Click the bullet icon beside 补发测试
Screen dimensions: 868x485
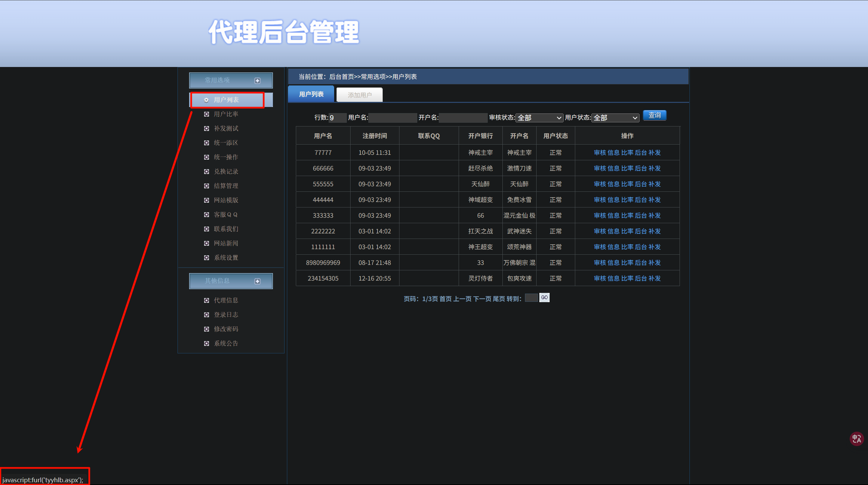pyautogui.click(x=206, y=129)
